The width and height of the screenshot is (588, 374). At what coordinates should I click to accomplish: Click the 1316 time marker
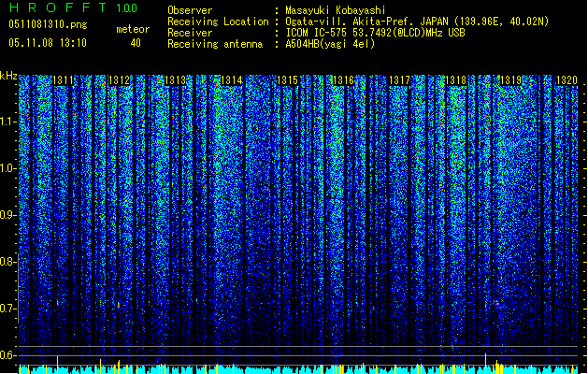click(x=343, y=80)
